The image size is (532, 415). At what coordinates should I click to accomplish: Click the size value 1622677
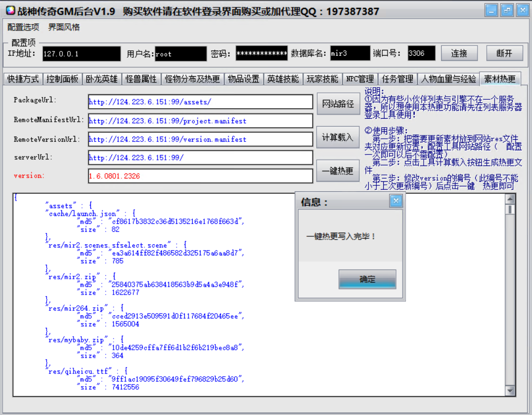126,293
